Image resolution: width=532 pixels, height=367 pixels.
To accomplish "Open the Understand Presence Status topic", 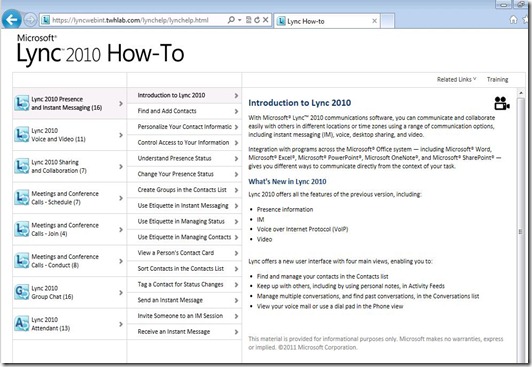I will click(184, 158).
